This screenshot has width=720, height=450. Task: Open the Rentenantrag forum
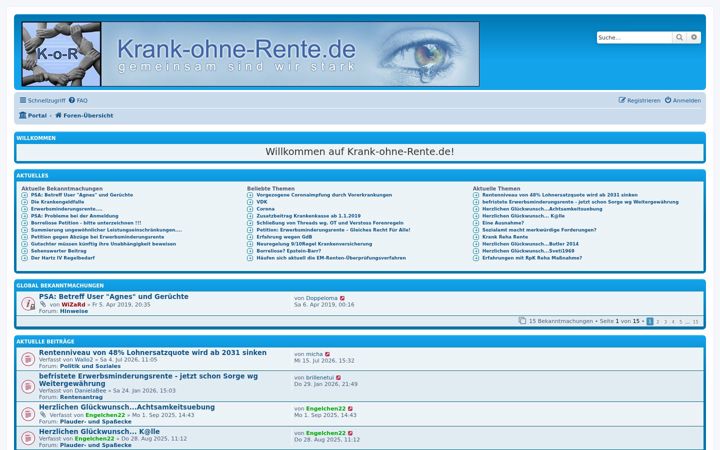pyautogui.click(x=81, y=397)
